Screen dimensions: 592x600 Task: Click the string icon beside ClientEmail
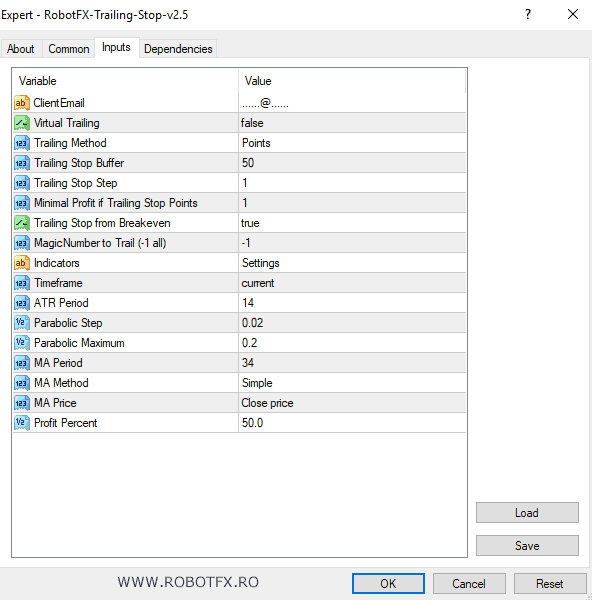(x=22, y=103)
